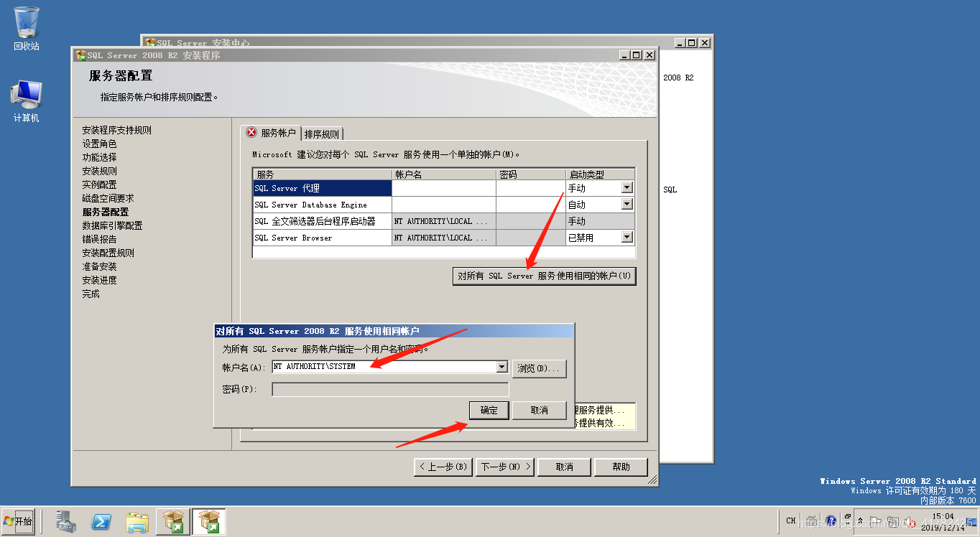Open the 计算机 desktop icon

(x=27, y=101)
